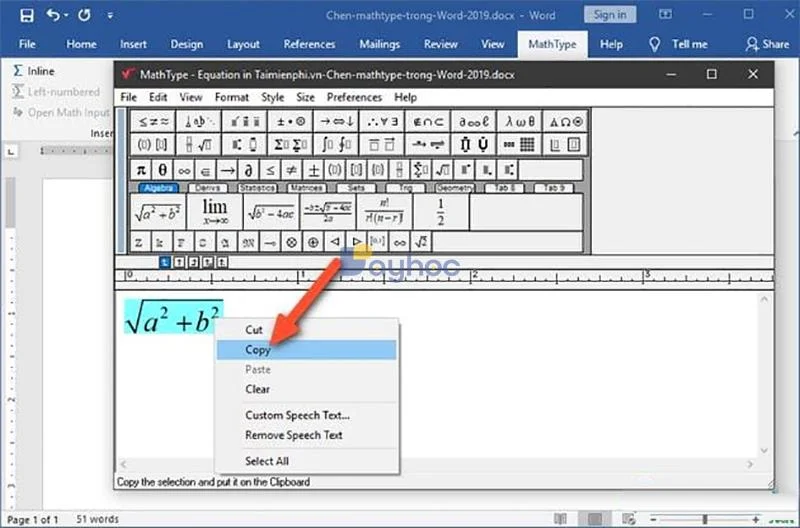Switch to the Algebra palette tab
This screenshot has height=528, width=800.
[158, 188]
